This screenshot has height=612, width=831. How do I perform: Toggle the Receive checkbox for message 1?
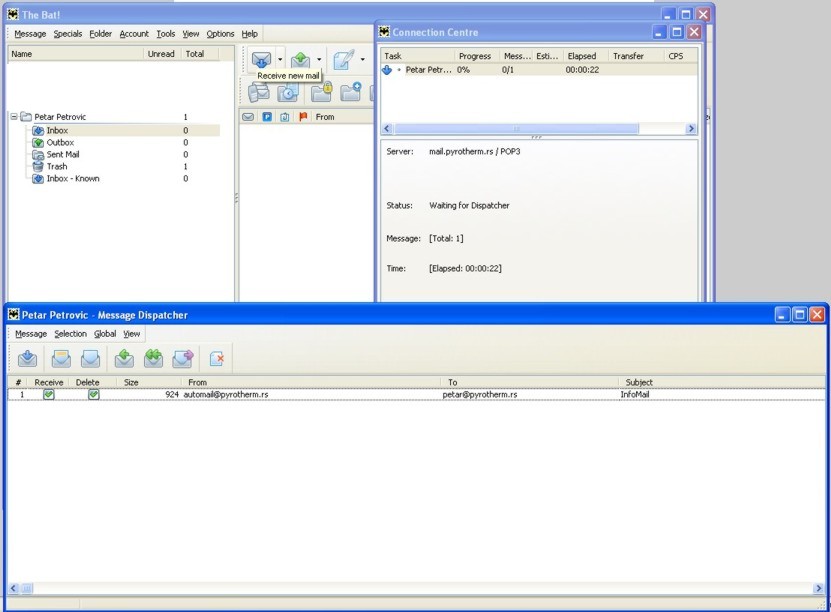point(49,394)
